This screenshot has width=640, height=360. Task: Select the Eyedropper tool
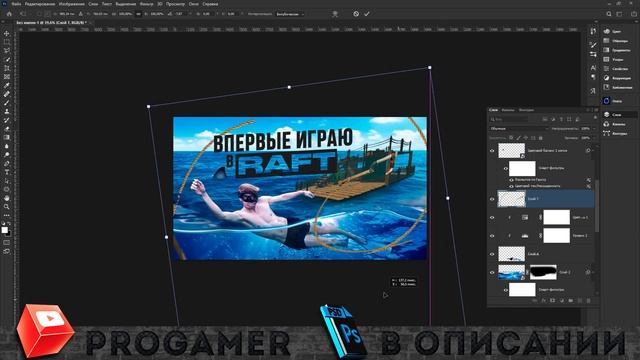tap(7, 85)
